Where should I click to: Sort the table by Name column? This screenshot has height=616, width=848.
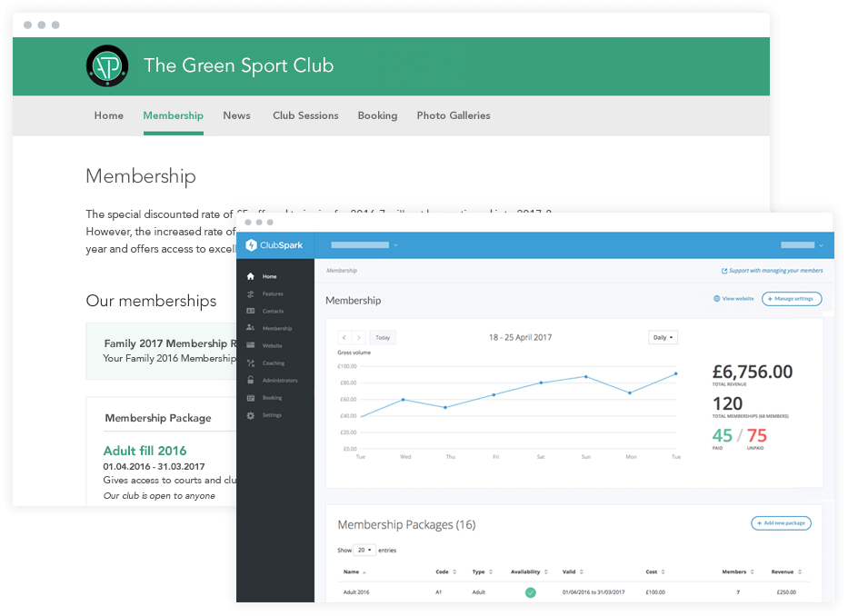353,572
